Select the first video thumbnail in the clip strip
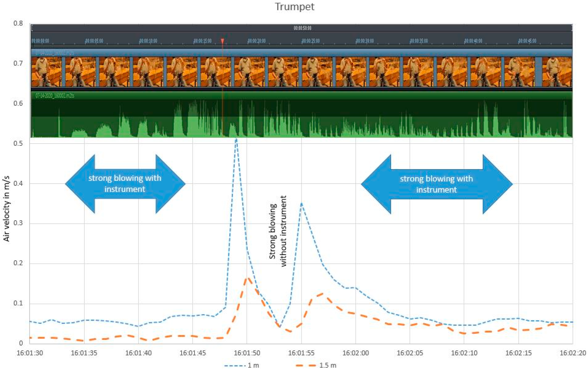588x372 pixels. pyautogui.click(x=46, y=72)
